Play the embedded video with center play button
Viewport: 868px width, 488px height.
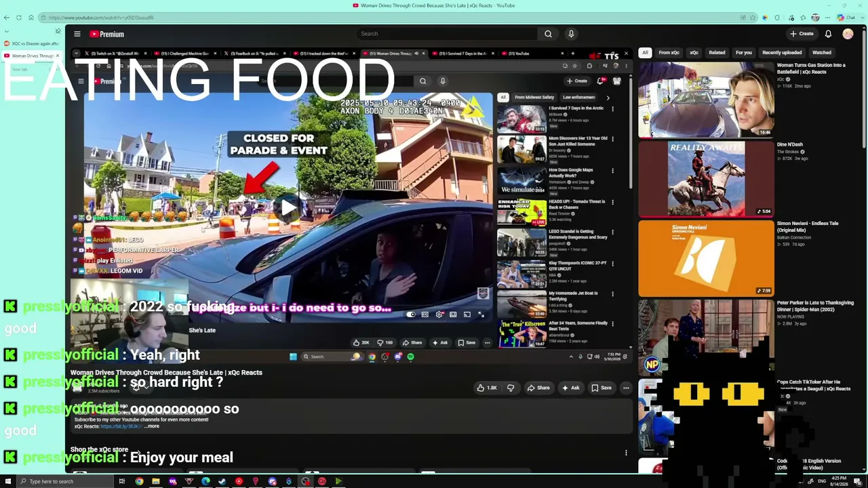click(x=288, y=207)
